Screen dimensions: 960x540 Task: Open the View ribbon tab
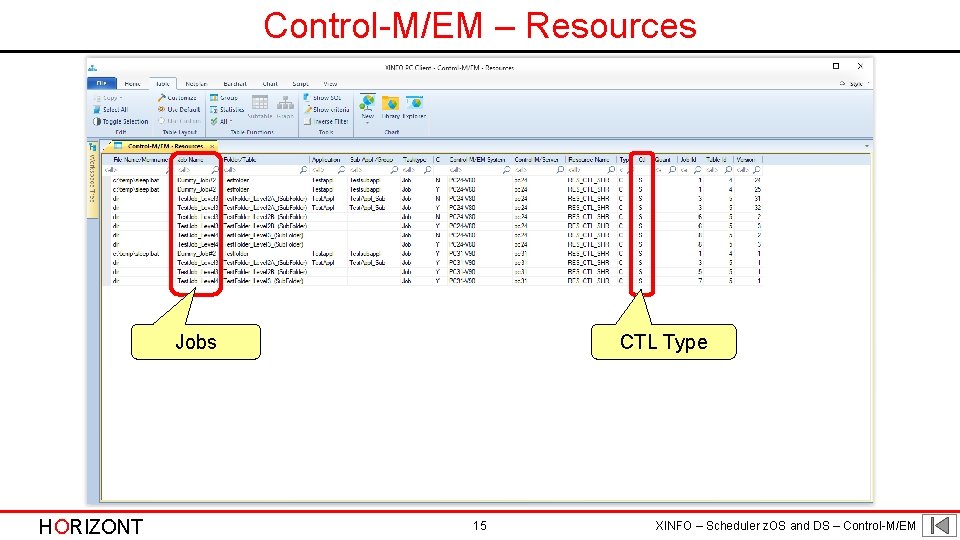pos(330,84)
